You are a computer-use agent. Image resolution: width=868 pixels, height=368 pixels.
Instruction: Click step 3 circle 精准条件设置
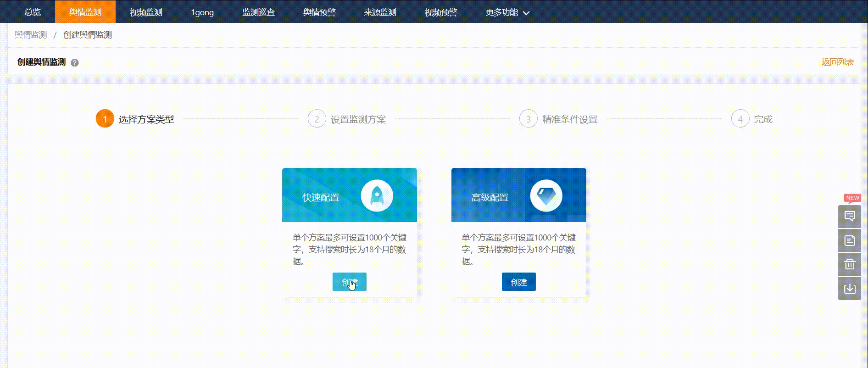click(x=528, y=119)
